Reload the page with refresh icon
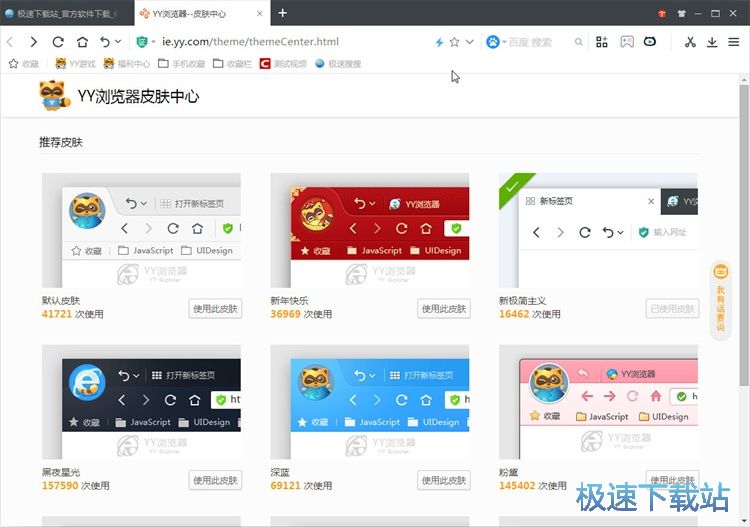This screenshot has width=750, height=527. (58, 42)
